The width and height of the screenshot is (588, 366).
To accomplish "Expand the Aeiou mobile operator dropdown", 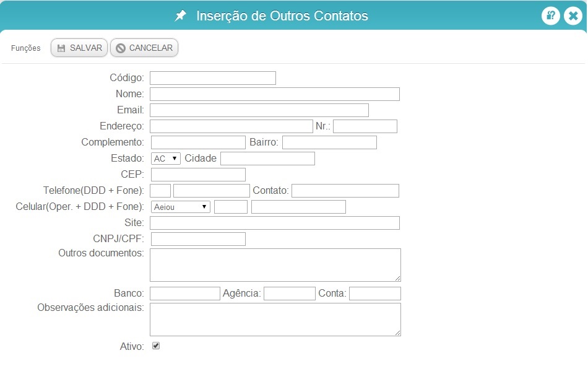I will coord(181,207).
